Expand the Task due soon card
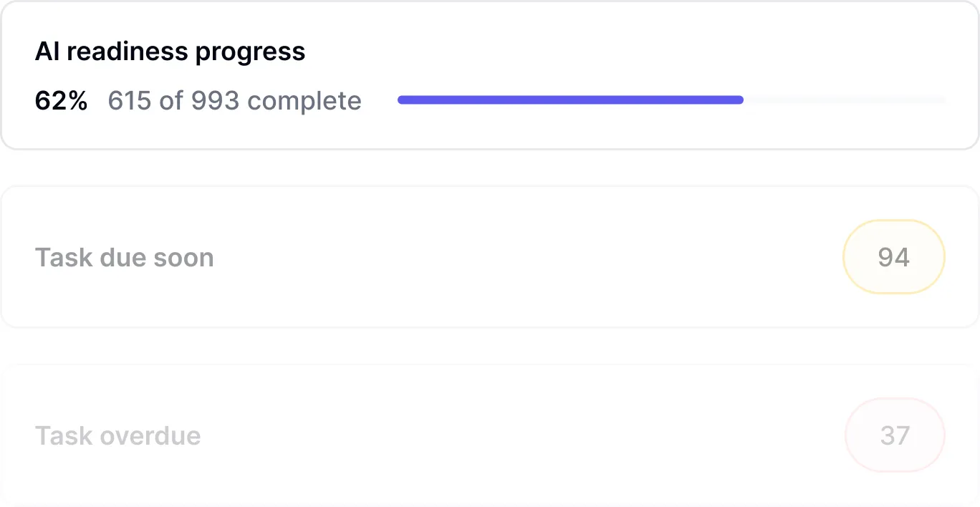This screenshot has width=980, height=507. tap(490, 257)
